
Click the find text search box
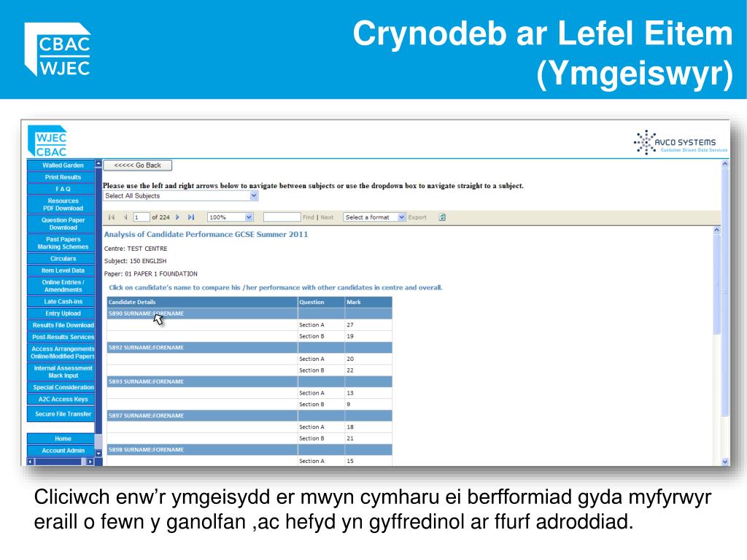tap(282, 217)
